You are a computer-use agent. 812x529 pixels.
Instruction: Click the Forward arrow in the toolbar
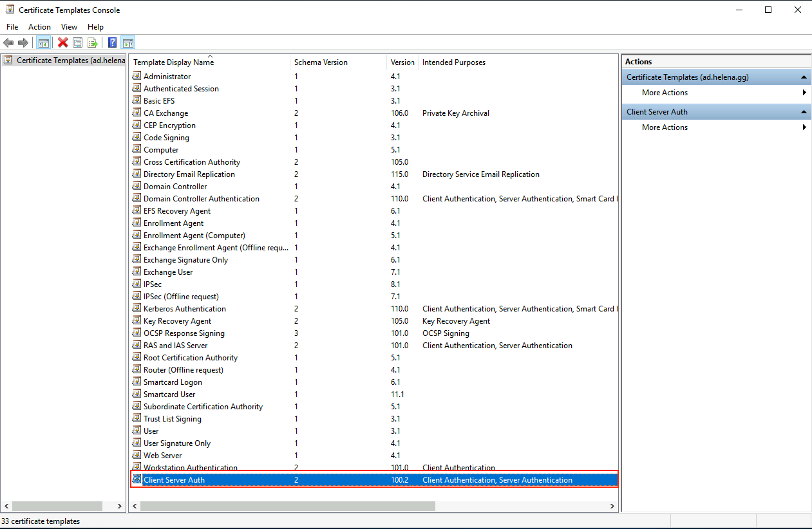point(23,43)
